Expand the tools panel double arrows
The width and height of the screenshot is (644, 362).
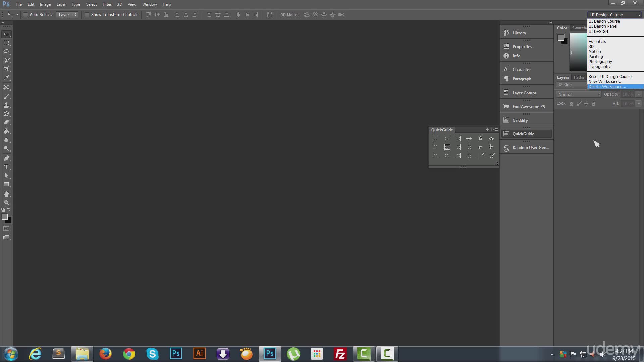click(3, 23)
